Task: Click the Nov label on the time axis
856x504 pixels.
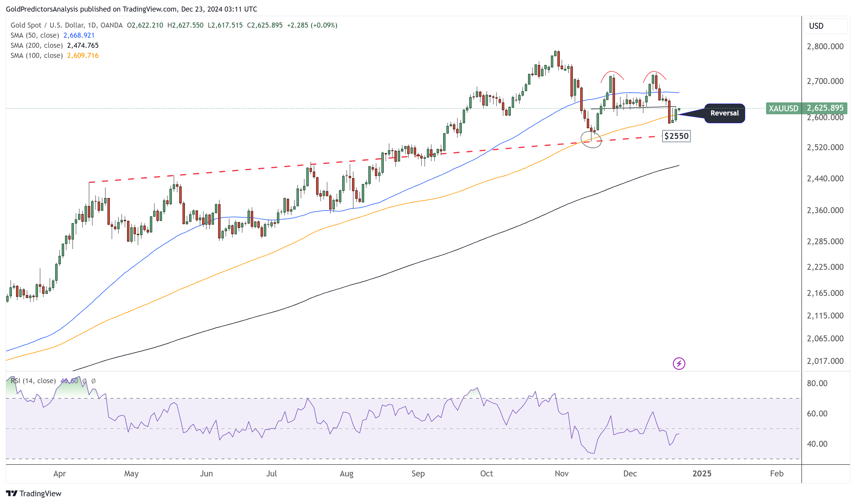Action: [561, 473]
